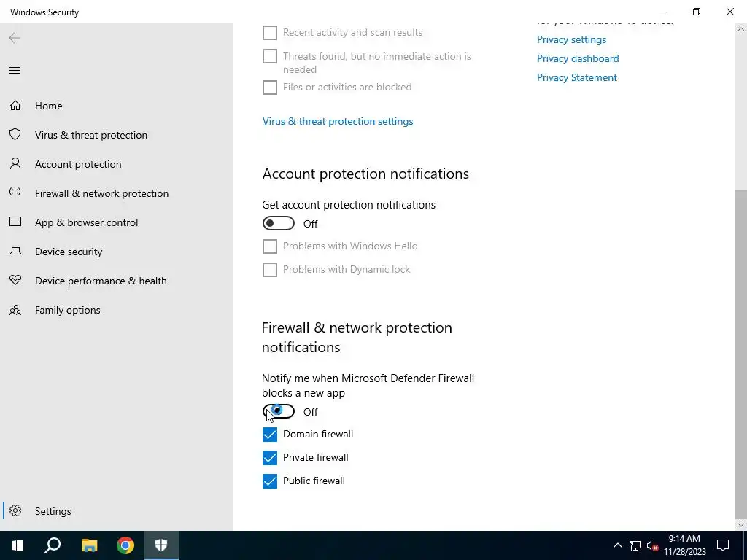Go to Home in sidebar

pos(117,105)
